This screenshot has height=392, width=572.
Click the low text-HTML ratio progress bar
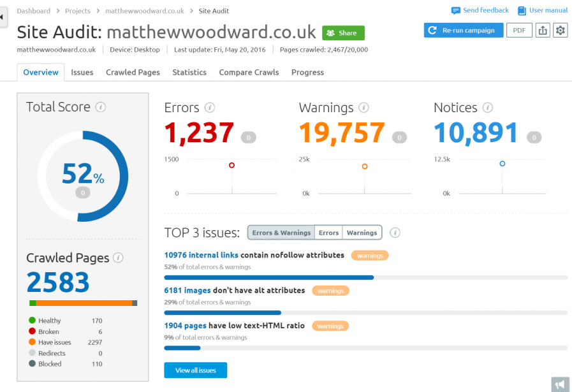point(366,348)
